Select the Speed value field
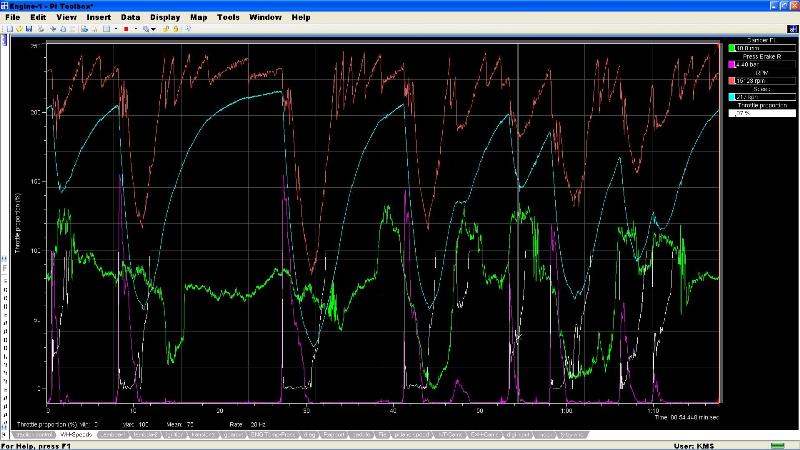 tap(766, 97)
